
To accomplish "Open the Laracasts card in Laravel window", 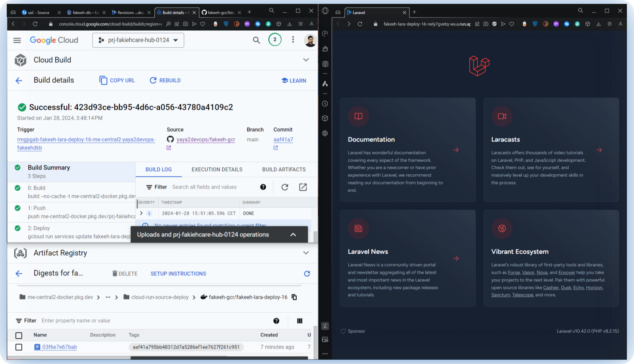I will 551,150.
